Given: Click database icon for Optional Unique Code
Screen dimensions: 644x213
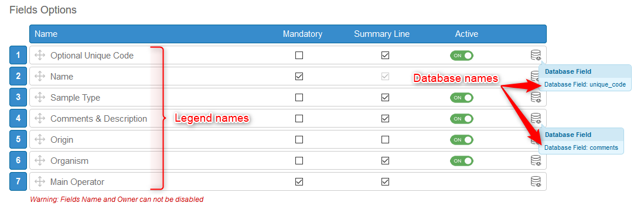Looking at the screenshot, I should click(x=535, y=56).
